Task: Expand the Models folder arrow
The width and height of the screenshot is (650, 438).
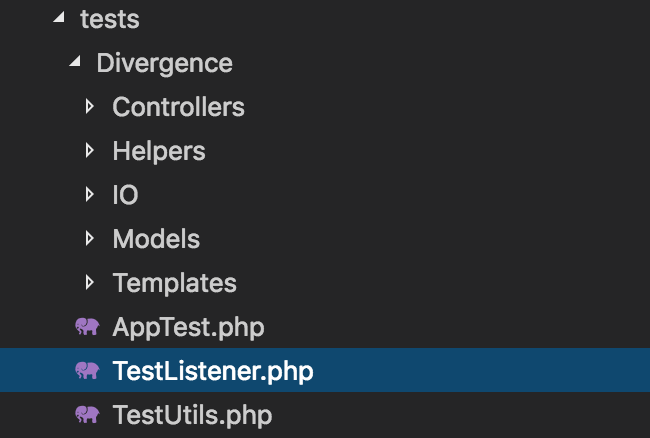Action: pyautogui.click(x=90, y=238)
